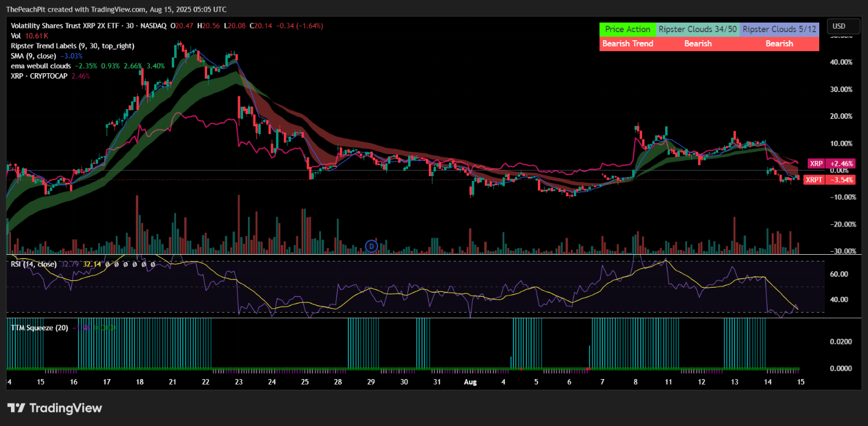868x426 pixels.
Task: Select the "Ripster Clouds 34/50" header
Action: [x=697, y=29]
